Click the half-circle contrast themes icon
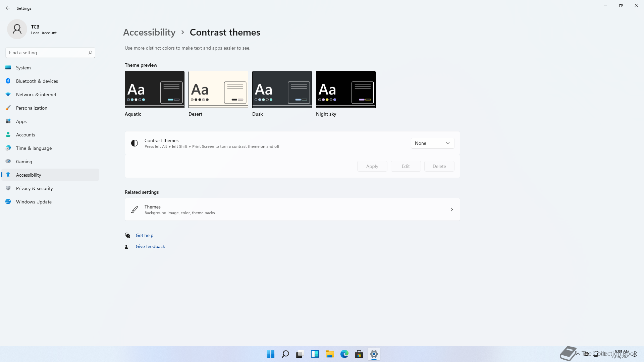Image resolution: width=644 pixels, height=362 pixels. click(x=135, y=143)
